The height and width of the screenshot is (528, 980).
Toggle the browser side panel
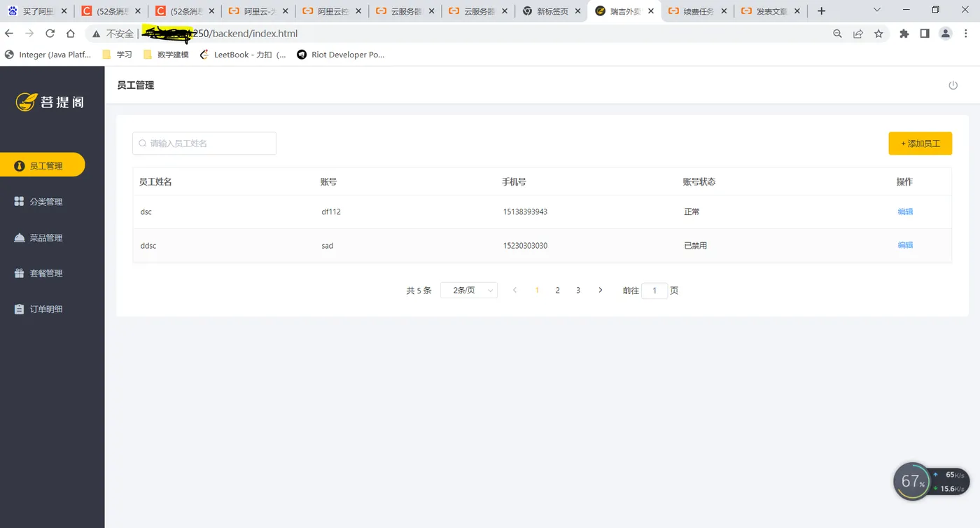coord(925,34)
